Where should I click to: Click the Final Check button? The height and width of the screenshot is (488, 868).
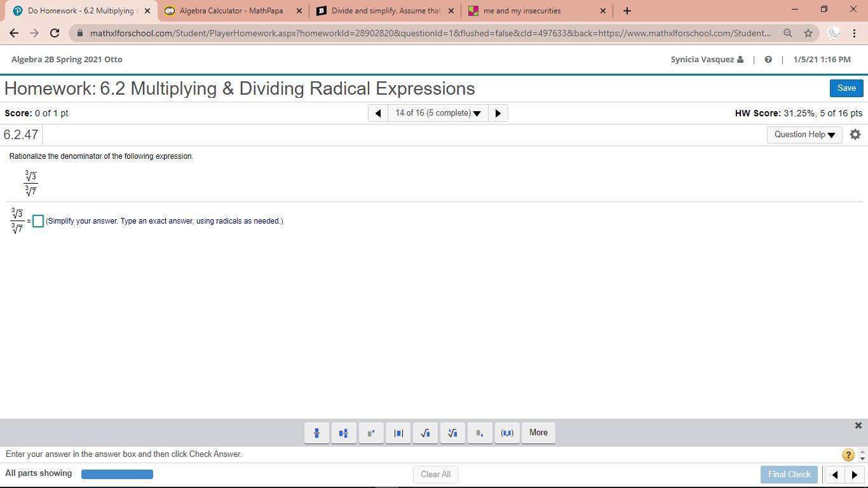789,475
